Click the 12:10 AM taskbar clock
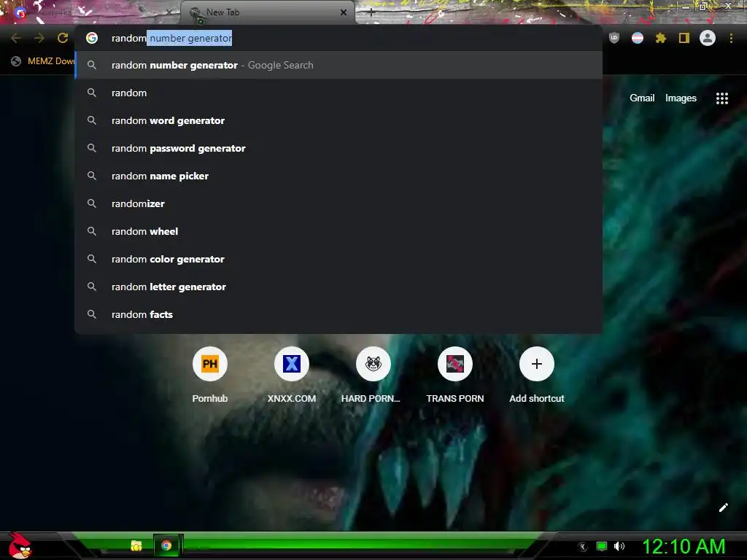Viewport: 747px width, 560px height. (x=684, y=546)
